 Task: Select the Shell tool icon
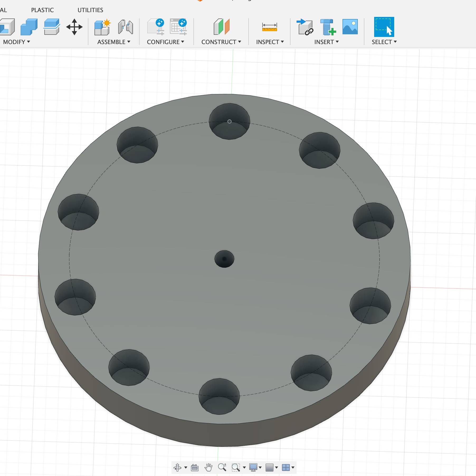7,27
